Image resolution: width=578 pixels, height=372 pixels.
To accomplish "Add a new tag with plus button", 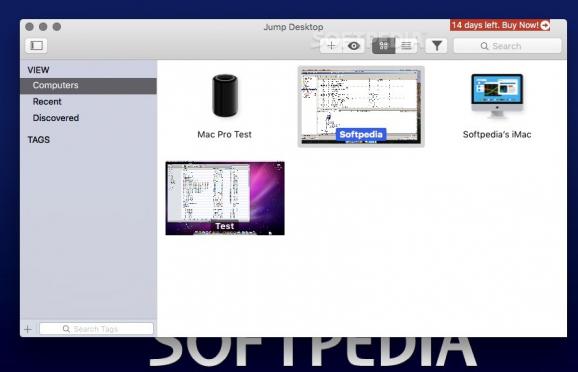I will pos(28,329).
